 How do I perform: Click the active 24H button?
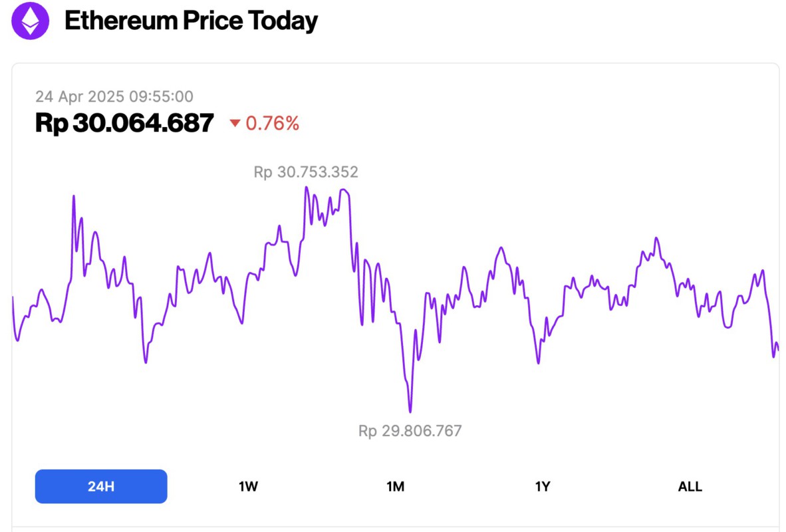click(x=100, y=486)
